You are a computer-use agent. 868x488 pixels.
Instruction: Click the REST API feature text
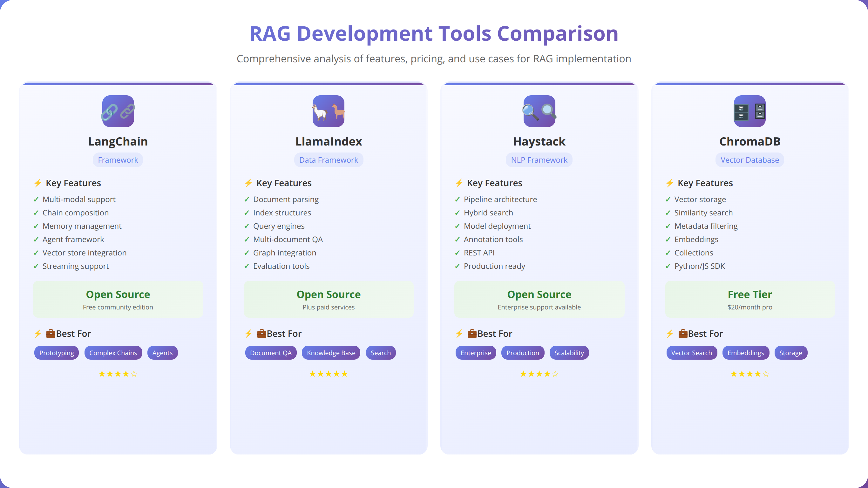pos(479,253)
